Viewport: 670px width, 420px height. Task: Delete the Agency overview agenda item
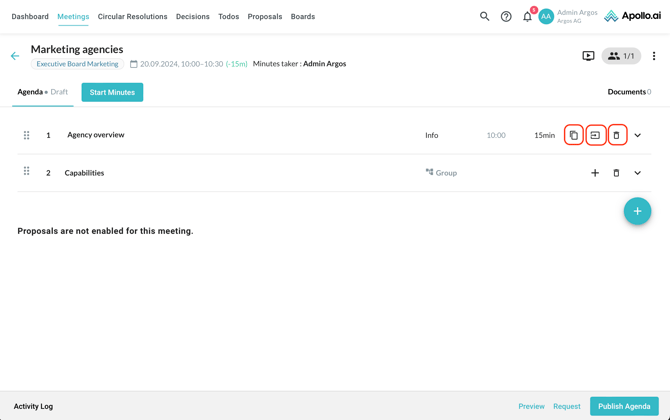pos(617,135)
